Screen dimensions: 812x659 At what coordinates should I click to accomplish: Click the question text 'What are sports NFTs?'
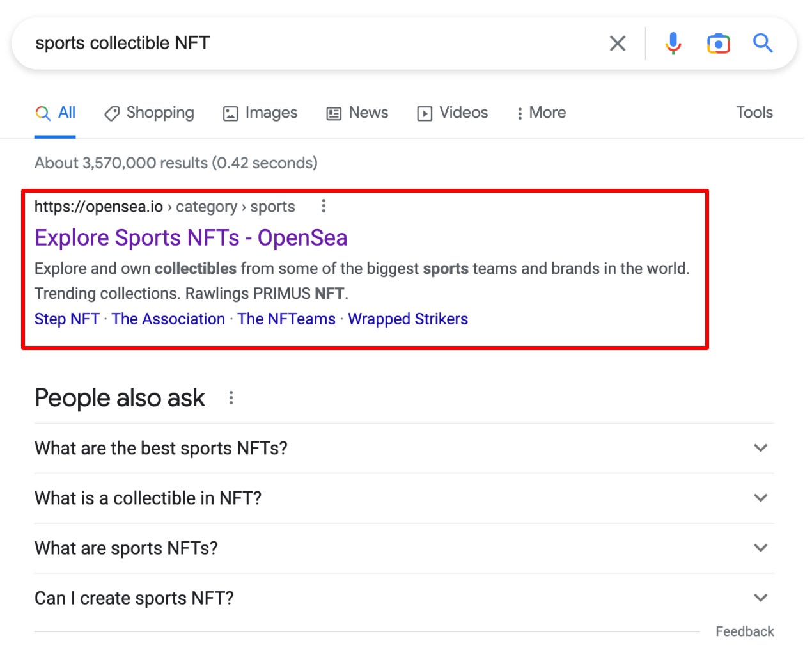pyautogui.click(x=126, y=548)
